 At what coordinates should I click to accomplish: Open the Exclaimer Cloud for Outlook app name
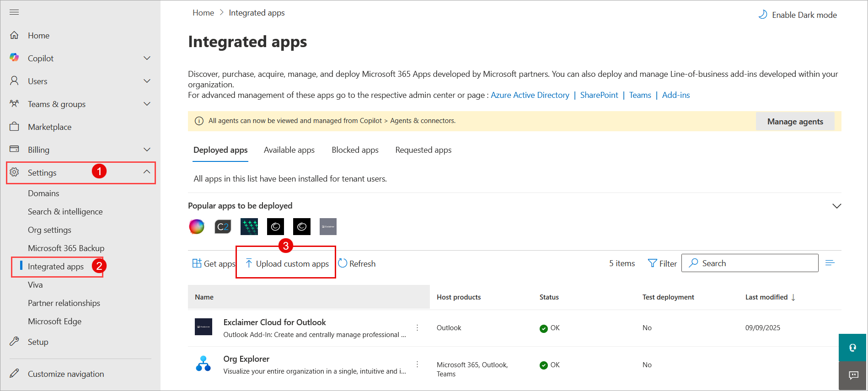[274, 322]
